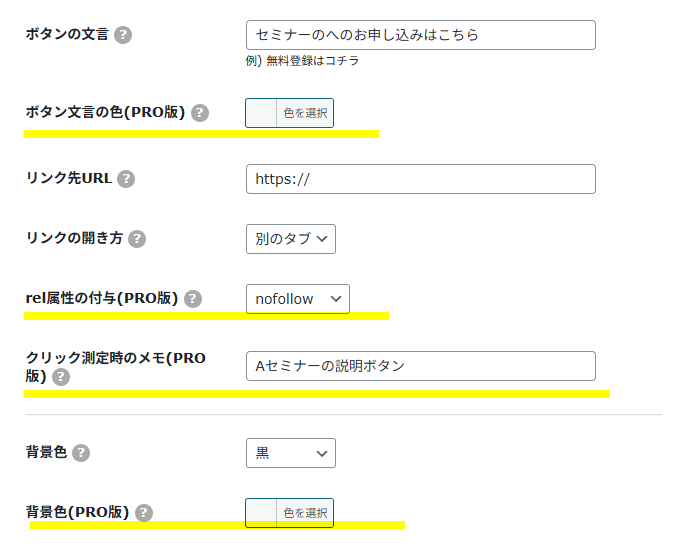Show help tooltip for リンク先URL
Viewport: 686px width, 543px height.
[126, 179]
